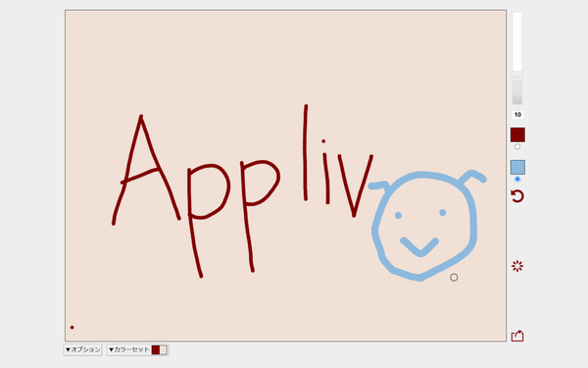Select the light blue color swatch
Screen dimensions: 588x368
click(x=517, y=168)
